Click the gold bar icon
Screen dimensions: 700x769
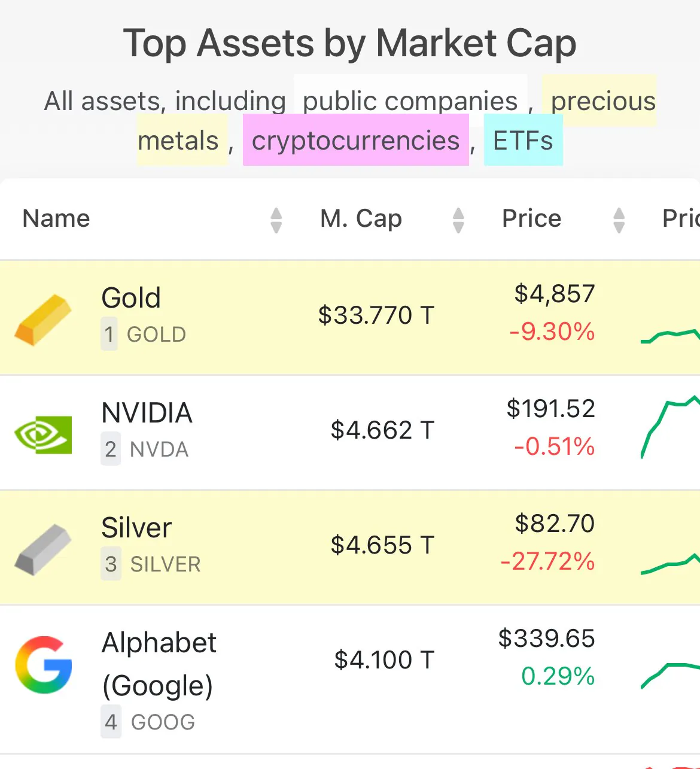(x=43, y=320)
